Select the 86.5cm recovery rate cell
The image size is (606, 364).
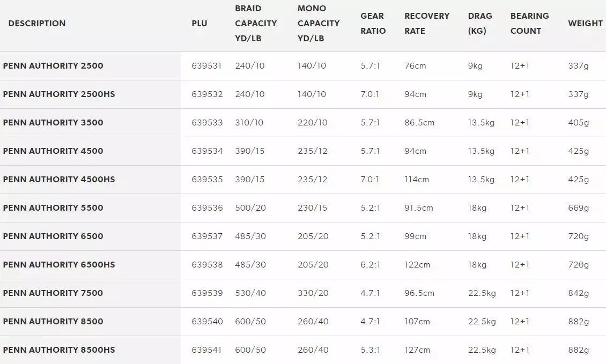pyautogui.click(x=419, y=123)
